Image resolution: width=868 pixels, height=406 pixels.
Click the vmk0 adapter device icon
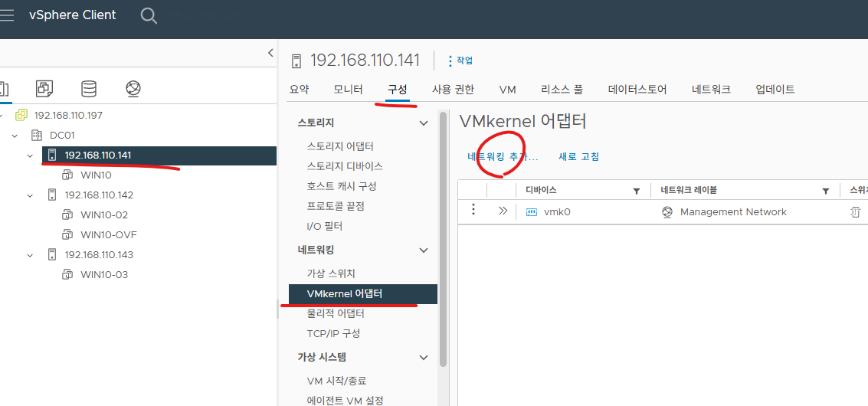click(x=532, y=212)
